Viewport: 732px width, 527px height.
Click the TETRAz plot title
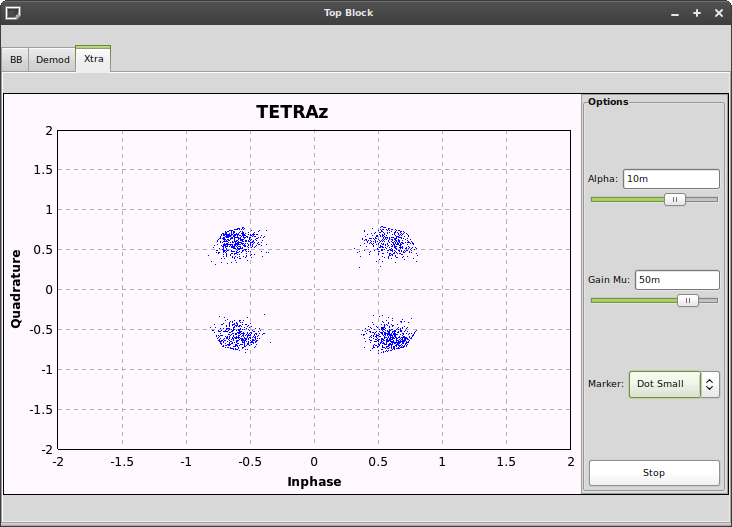coord(292,112)
